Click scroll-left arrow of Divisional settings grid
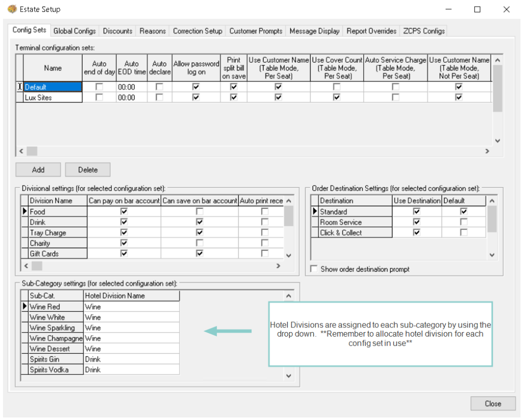Viewport: 522px width, 420px height. point(25,266)
